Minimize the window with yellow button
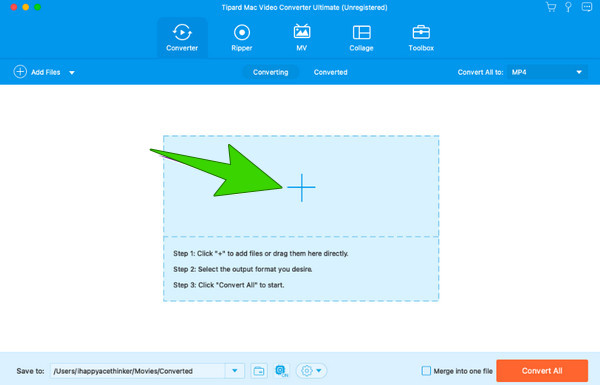The height and width of the screenshot is (385, 600). coord(26,7)
